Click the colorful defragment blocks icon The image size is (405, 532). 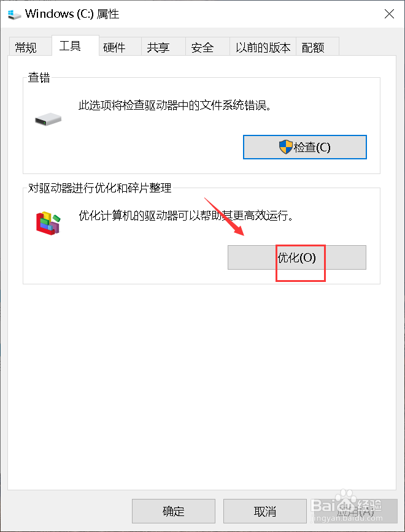coord(48,223)
